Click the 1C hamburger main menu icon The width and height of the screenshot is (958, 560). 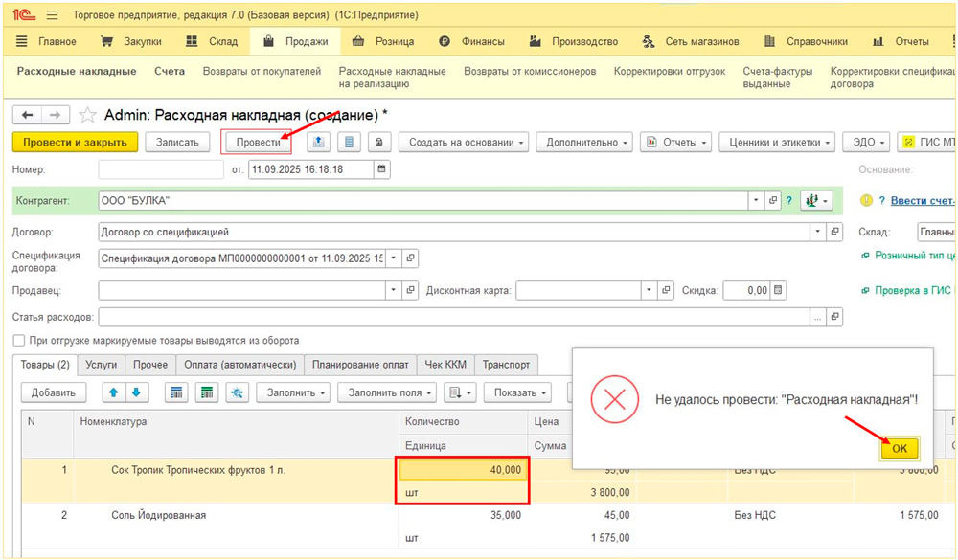click(51, 16)
